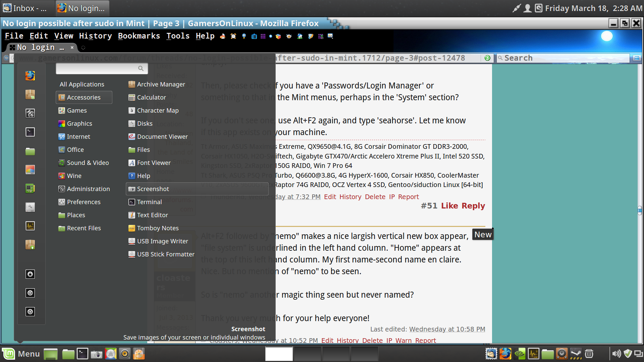Select the Graphics category
The width and height of the screenshot is (644, 362).
pos(84,123)
